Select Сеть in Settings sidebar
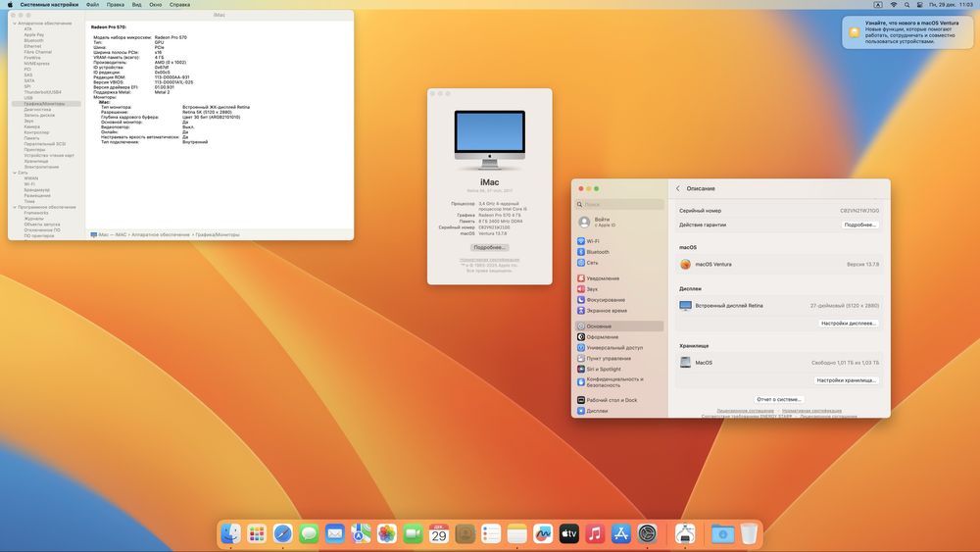The height and width of the screenshot is (552, 980). point(619,263)
